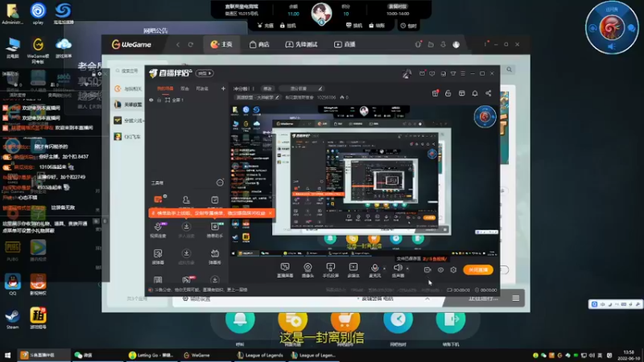Open WeGame downloads icon in header
The height and width of the screenshot is (362, 644).
click(x=444, y=44)
